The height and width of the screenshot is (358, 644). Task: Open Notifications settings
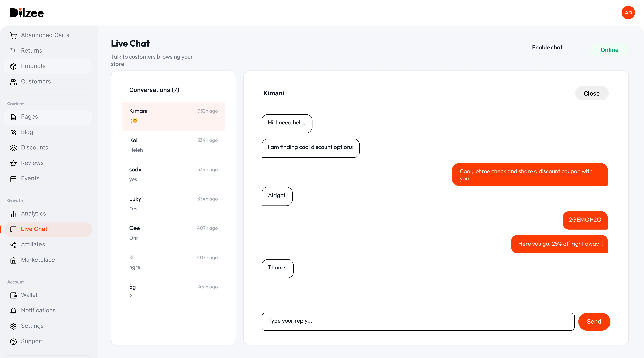click(x=48, y=310)
